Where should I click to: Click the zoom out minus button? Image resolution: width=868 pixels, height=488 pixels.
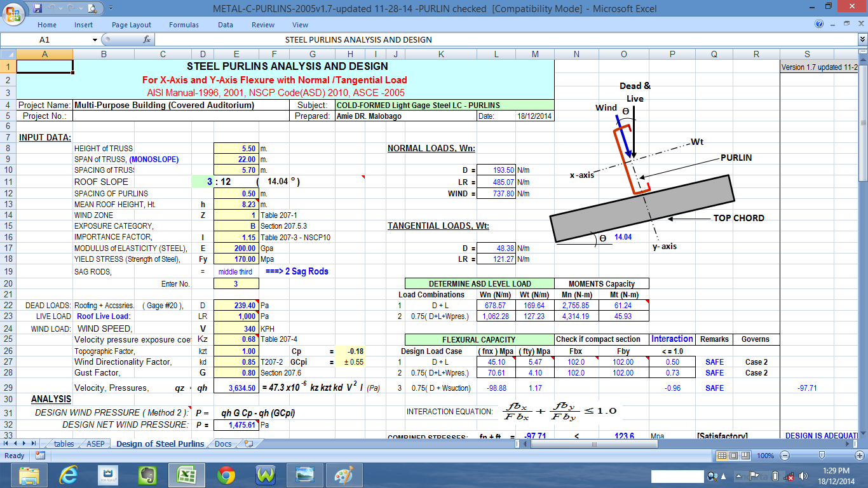point(785,456)
